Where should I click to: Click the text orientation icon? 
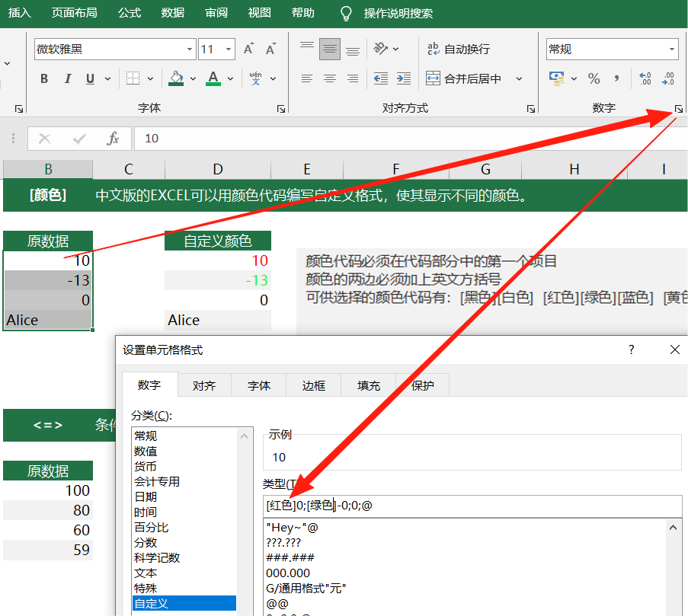pos(380,48)
